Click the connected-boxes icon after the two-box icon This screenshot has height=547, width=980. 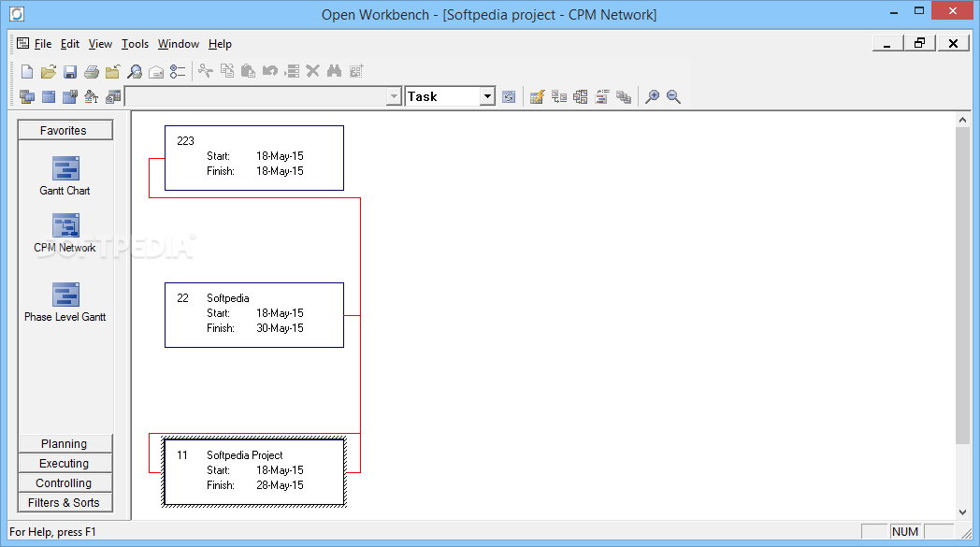click(580, 96)
